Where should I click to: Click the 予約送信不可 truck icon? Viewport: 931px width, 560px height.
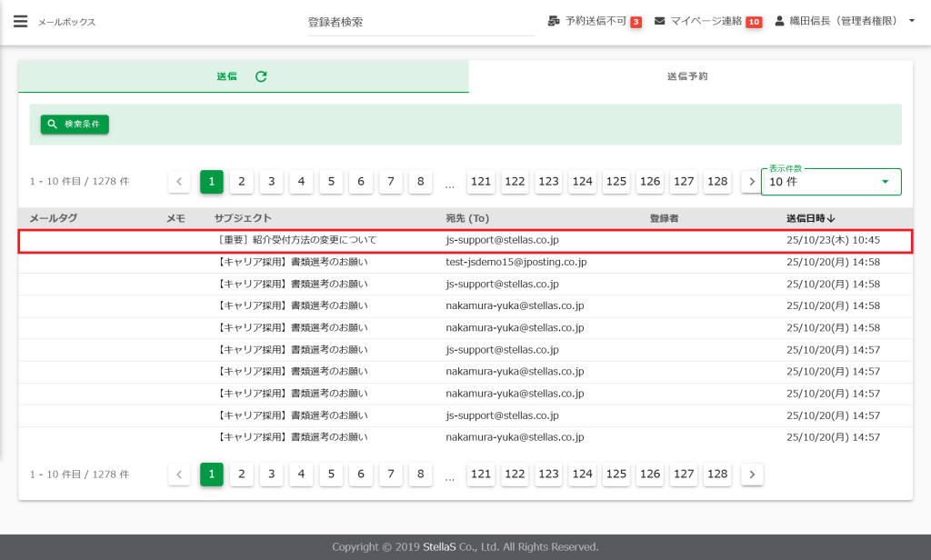click(554, 21)
